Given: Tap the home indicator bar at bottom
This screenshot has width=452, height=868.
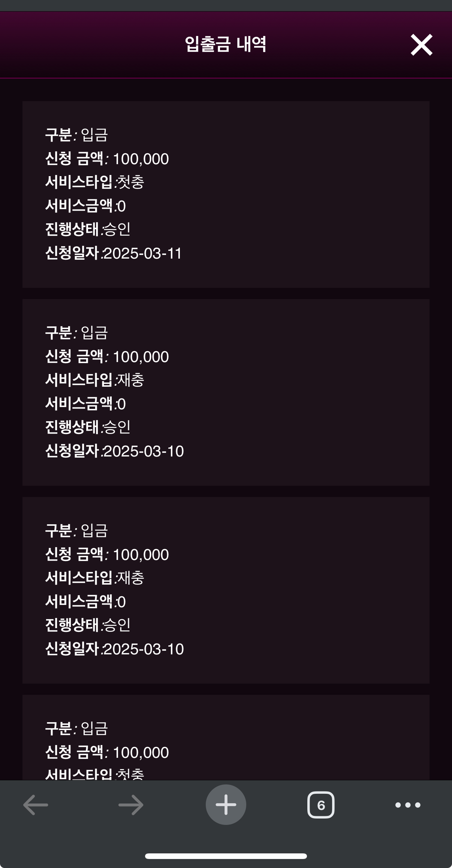Looking at the screenshot, I should pos(226,856).
